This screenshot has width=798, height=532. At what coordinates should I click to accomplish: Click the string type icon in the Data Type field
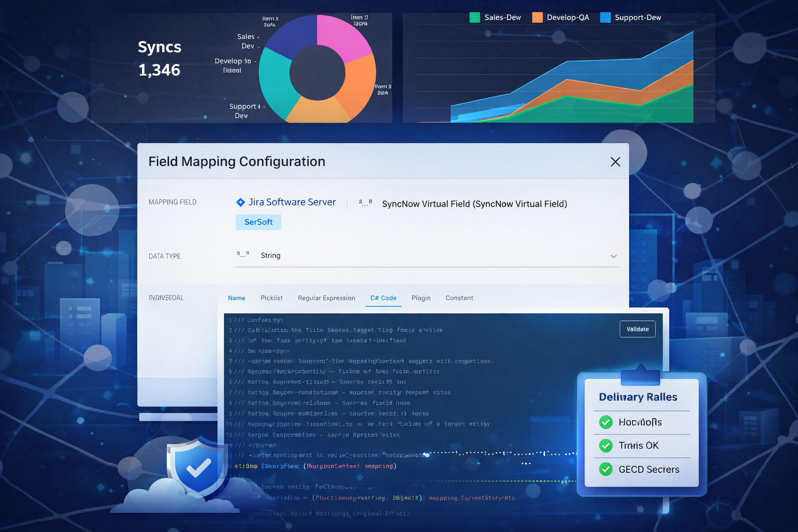click(243, 255)
